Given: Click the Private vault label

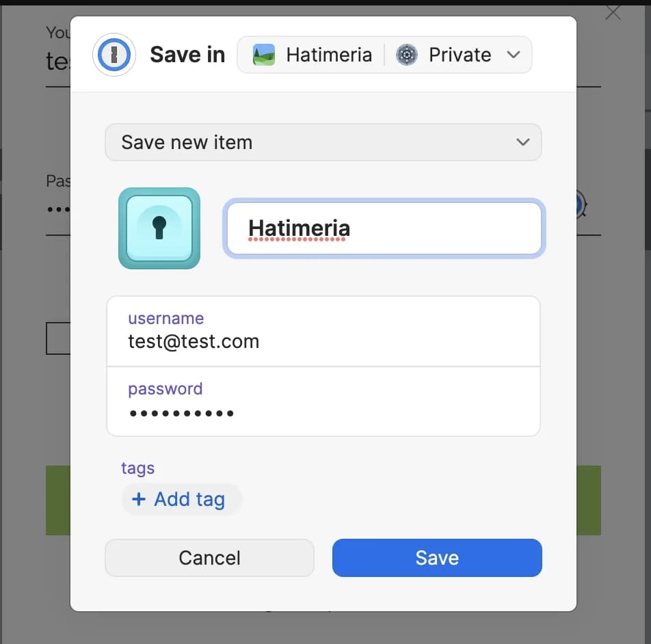Looking at the screenshot, I should pyautogui.click(x=460, y=55).
